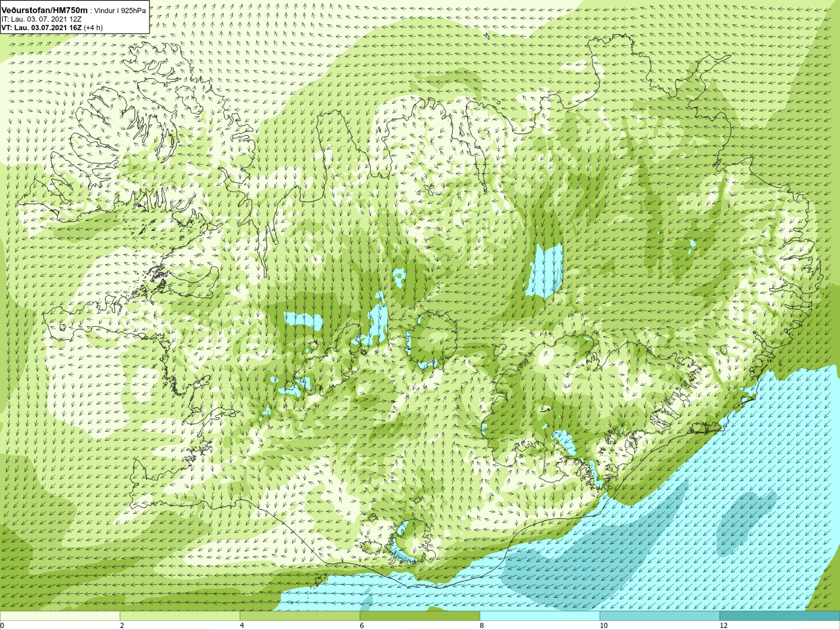Click the legend scale value 2
The image size is (840, 630).
click(122, 626)
